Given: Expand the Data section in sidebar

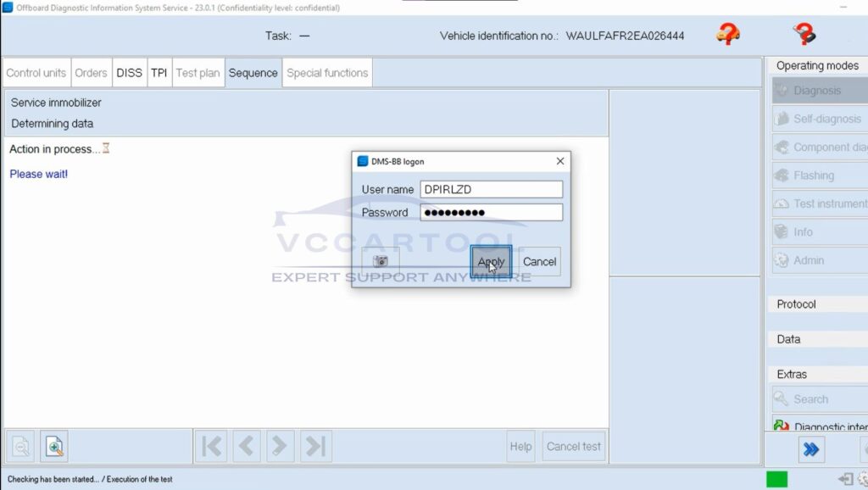Looking at the screenshot, I should pos(789,339).
